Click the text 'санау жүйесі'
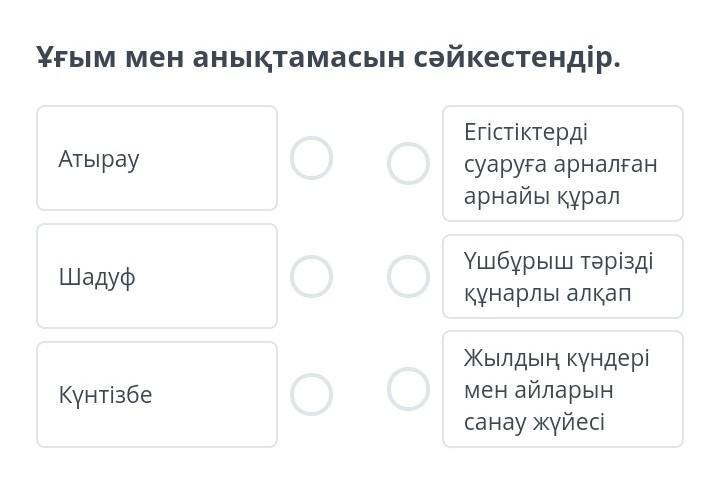 click(534, 421)
